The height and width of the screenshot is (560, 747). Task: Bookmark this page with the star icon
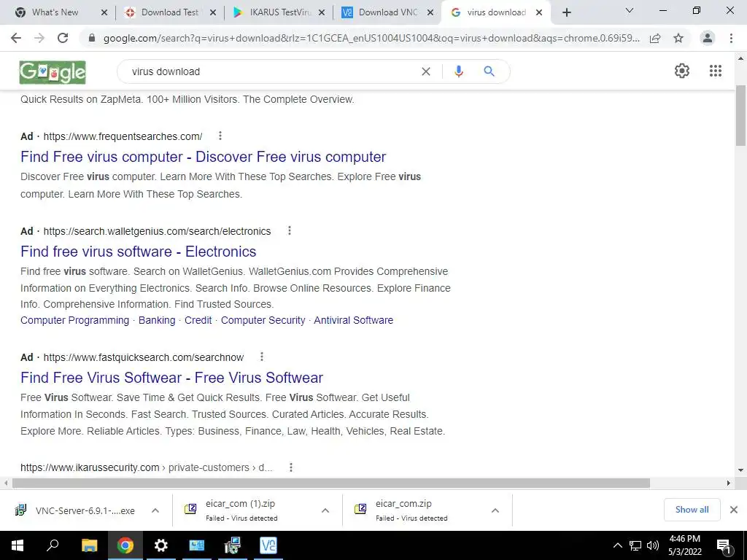pos(678,38)
